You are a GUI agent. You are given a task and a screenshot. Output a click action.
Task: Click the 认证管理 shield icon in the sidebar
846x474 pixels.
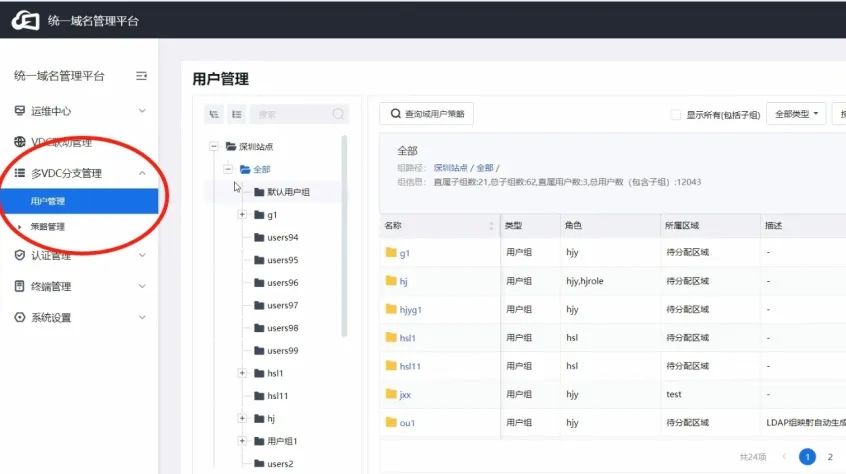(x=20, y=255)
